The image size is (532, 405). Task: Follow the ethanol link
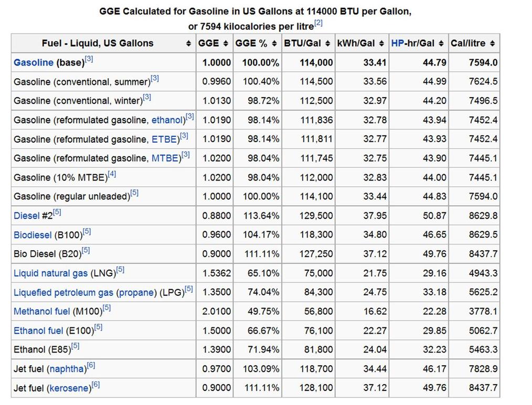[167, 121]
